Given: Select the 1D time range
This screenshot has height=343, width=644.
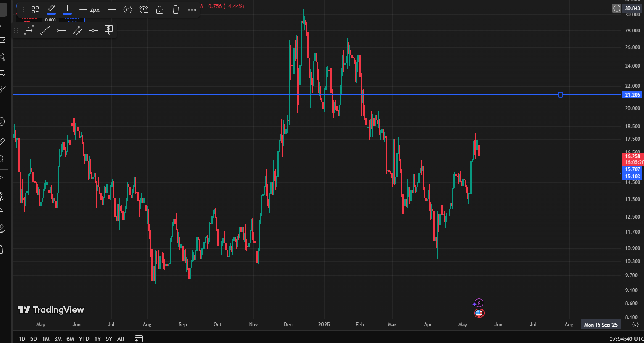Looking at the screenshot, I should coord(22,339).
